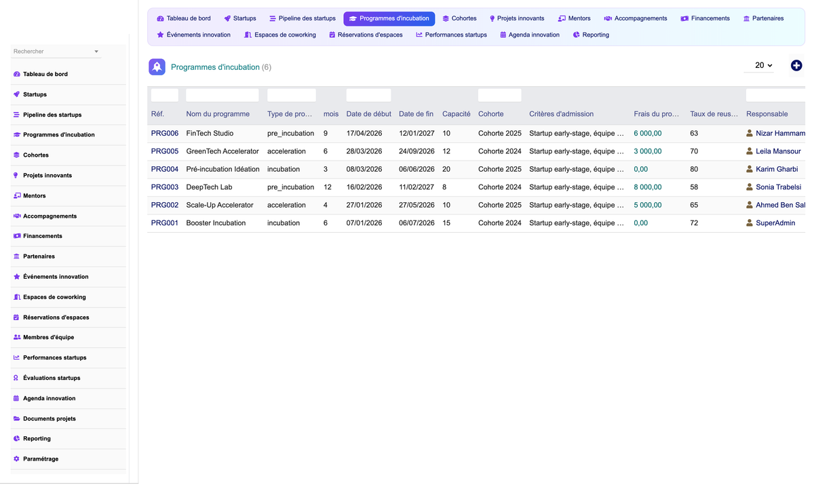
Task: Click the Cohortes layers icon in sidebar
Action: click(17, 155)
